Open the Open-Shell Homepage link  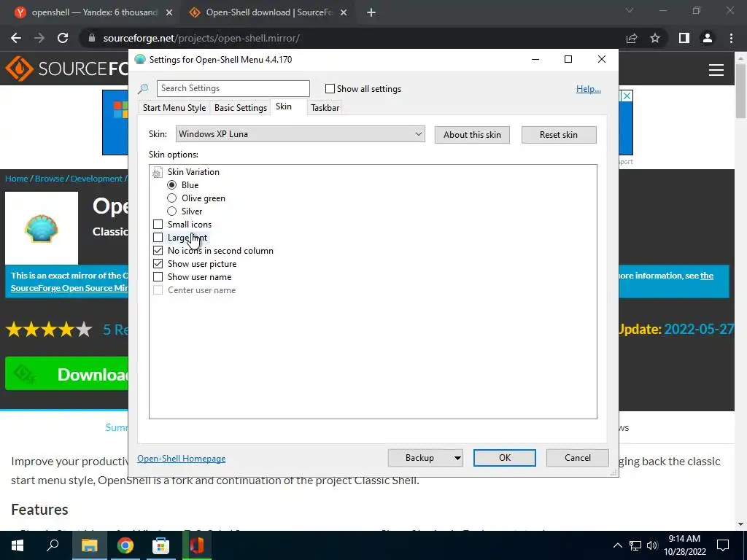pos(182,459)
